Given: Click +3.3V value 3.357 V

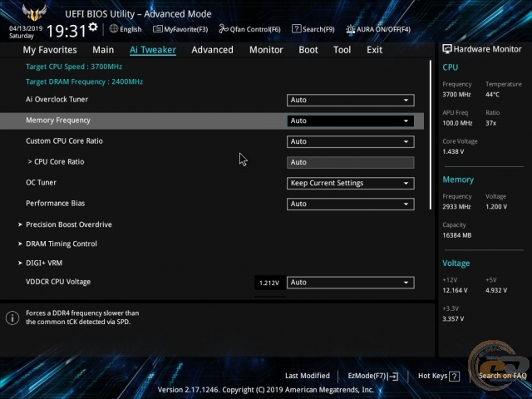Looking at the screenshot, I should 453,319.
